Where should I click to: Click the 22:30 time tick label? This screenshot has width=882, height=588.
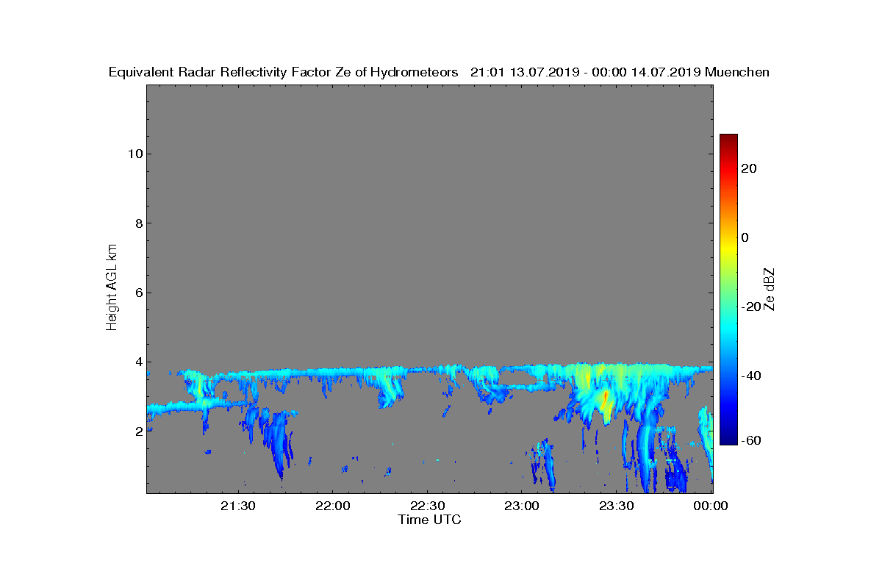[427, 506]
